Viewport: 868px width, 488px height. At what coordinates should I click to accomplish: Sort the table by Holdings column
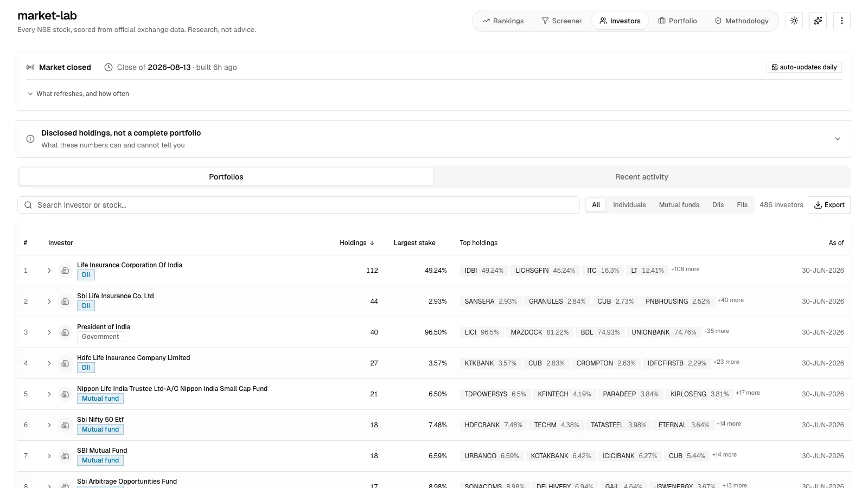pos(357,243)
